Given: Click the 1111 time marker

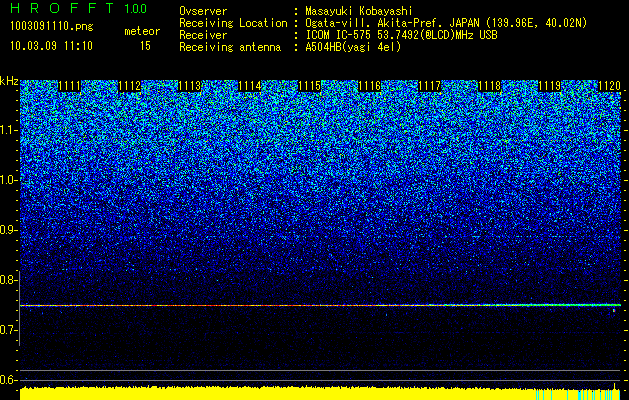Looking at the screenshot, I should coord(69,86).
